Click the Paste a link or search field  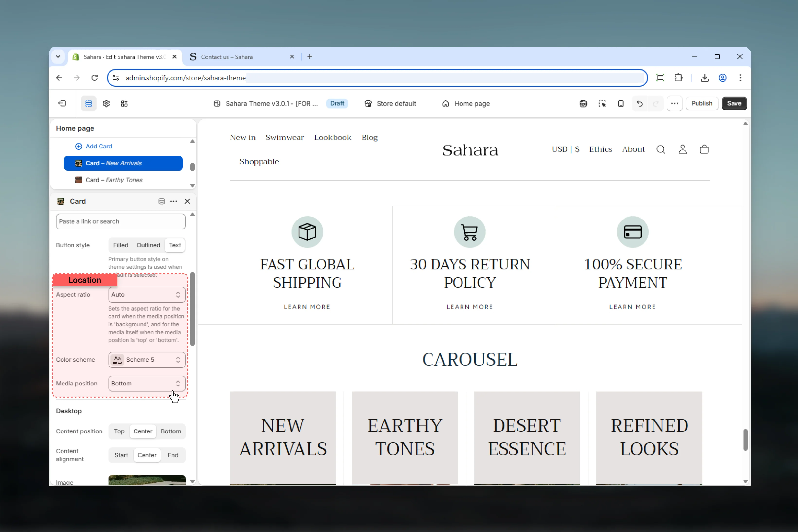(121, 221)
